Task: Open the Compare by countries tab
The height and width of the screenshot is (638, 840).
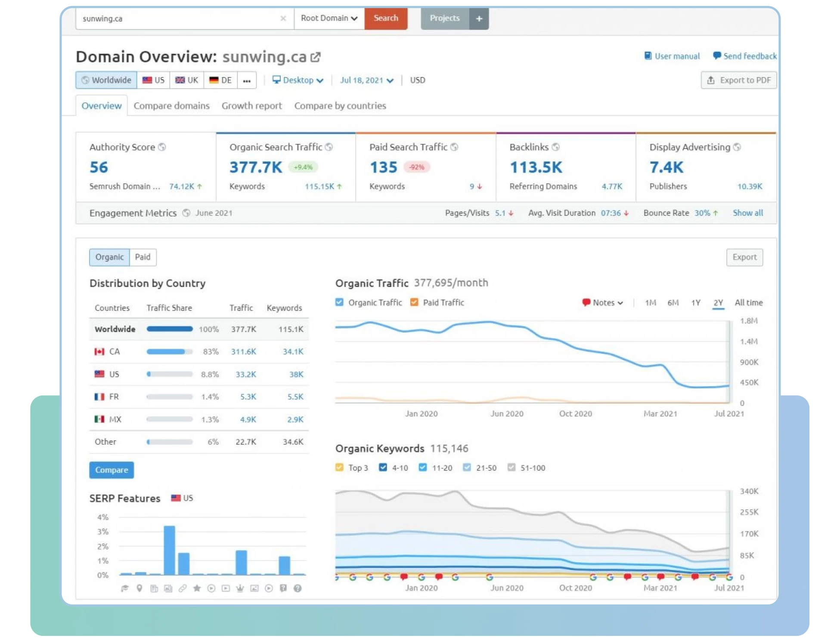Action: pos(340,106)
